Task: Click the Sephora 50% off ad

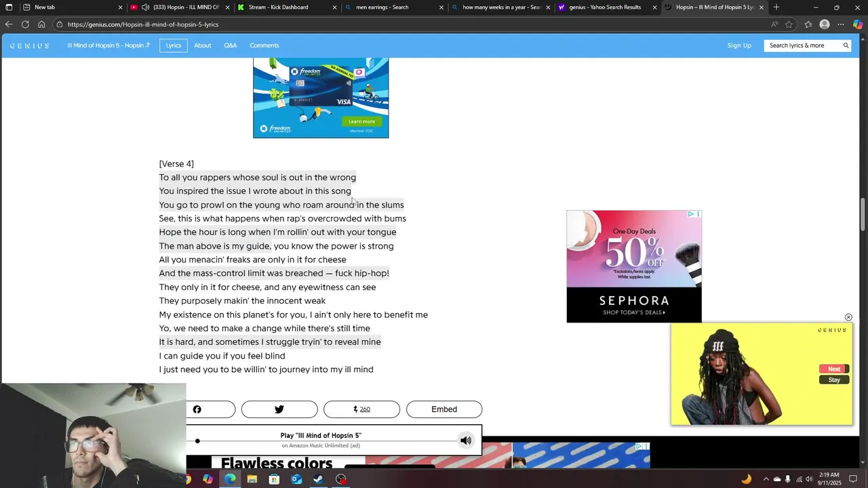Action: [634, 266]
